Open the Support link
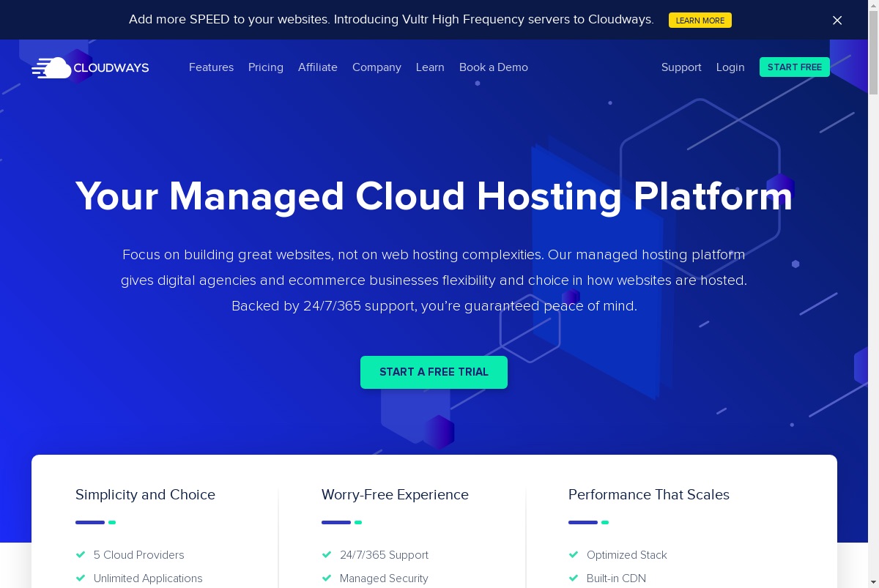The image size is (879, 588). click(x=681, y=67)
